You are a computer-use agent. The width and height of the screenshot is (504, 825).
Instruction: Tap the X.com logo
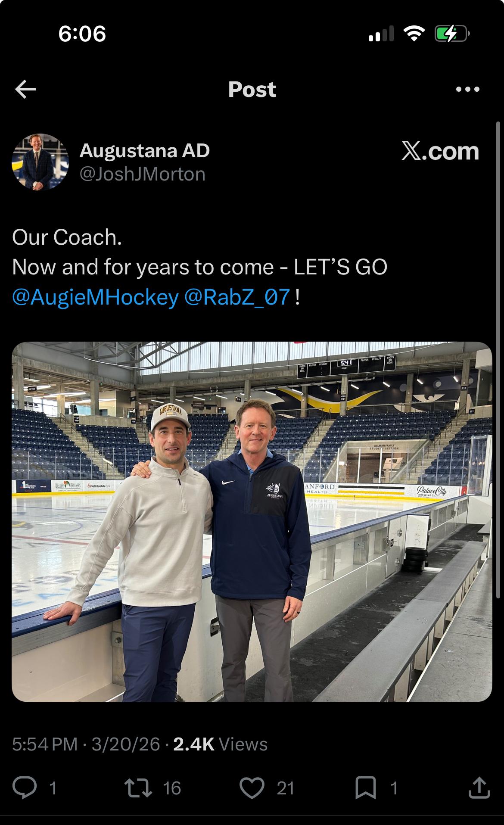(x=440, y=151)
